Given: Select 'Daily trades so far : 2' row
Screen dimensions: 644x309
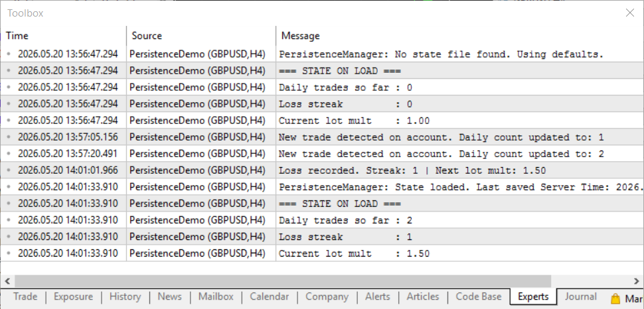Looking at the screenshot, I should tap(322, 220).
